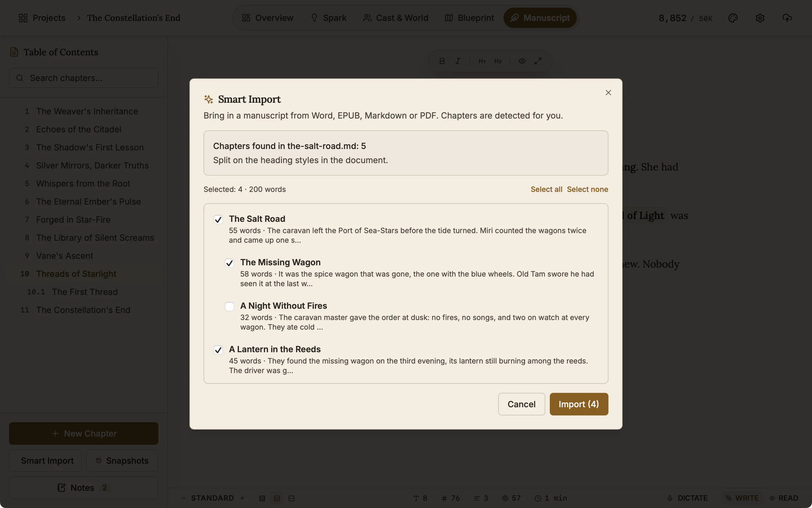Click the cloud upload icon
Image resolution: width=812 pixels, height=508 pixels.
[787, 18]
